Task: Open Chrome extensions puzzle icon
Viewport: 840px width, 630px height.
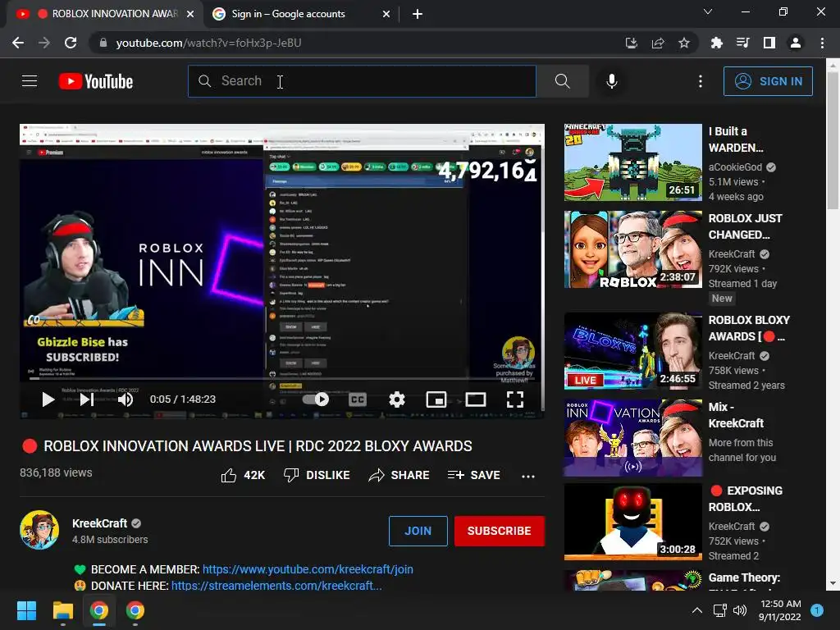Action: click(x=716, y=43)
